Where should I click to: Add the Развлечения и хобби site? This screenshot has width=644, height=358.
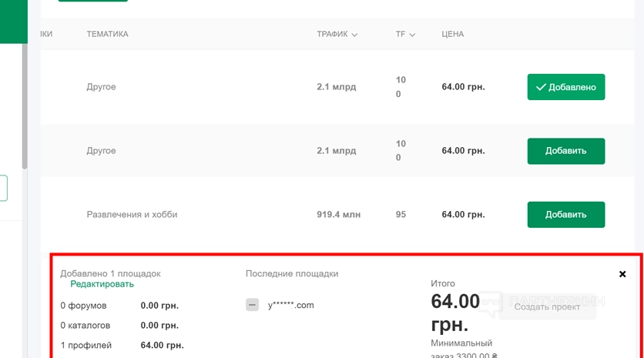click(565, 215)
